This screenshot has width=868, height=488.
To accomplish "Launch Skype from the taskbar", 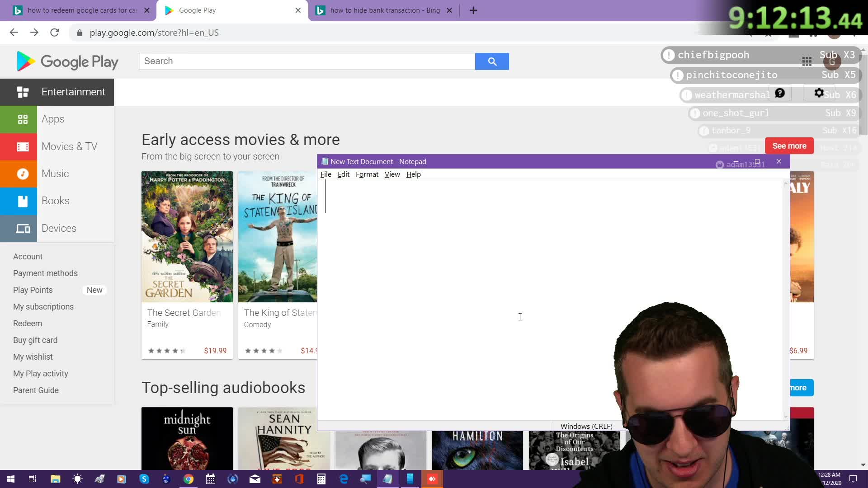I will 144,479.
